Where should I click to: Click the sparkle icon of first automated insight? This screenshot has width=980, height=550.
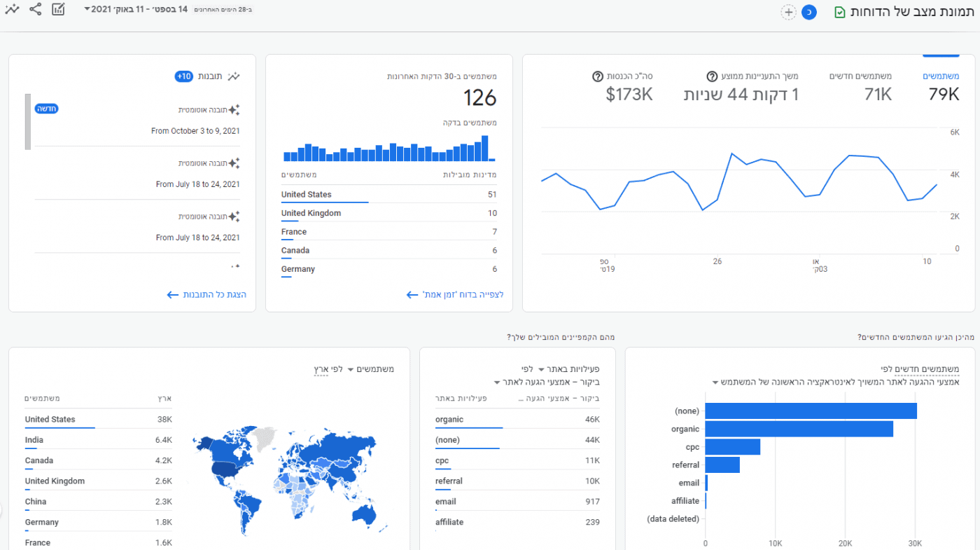[x=234, y=110]
